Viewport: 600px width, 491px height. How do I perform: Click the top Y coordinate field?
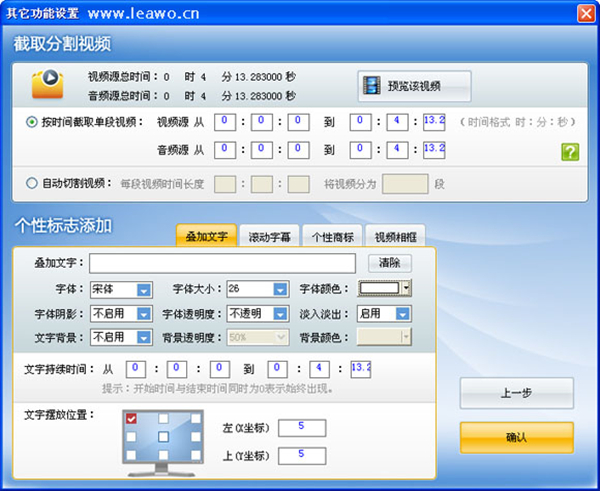(302, 456)
